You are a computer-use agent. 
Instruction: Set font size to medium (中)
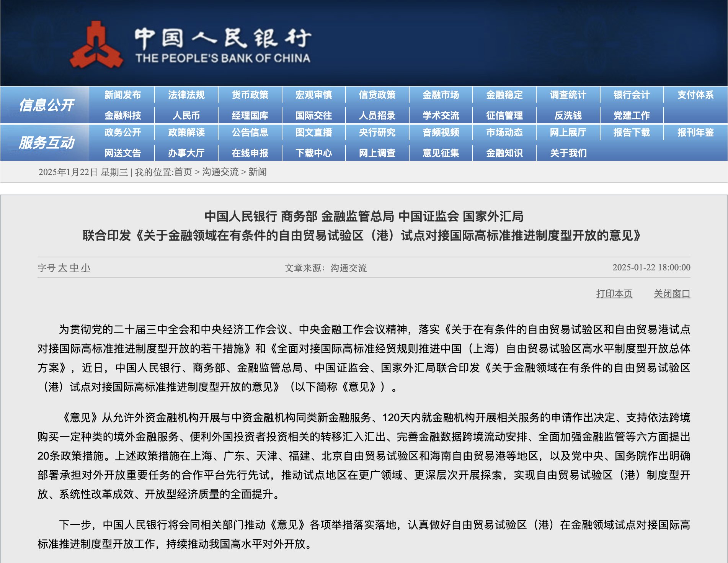pyautogui.click(x=74, y=268)
